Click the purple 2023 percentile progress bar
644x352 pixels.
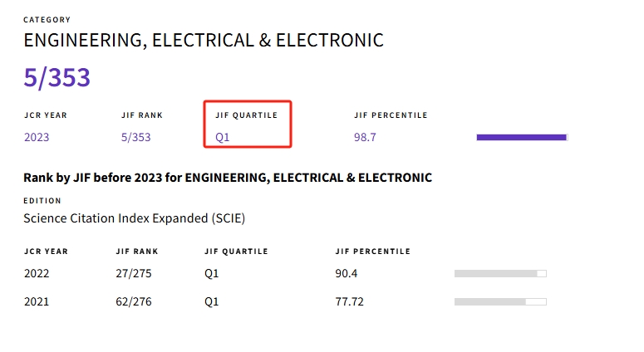[x=522, y=138]
